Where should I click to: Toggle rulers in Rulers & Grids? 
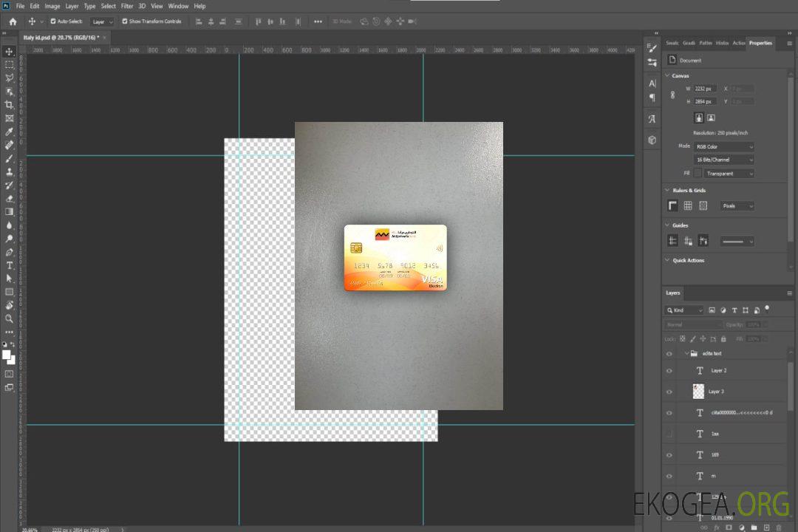(x=672, y=205)
